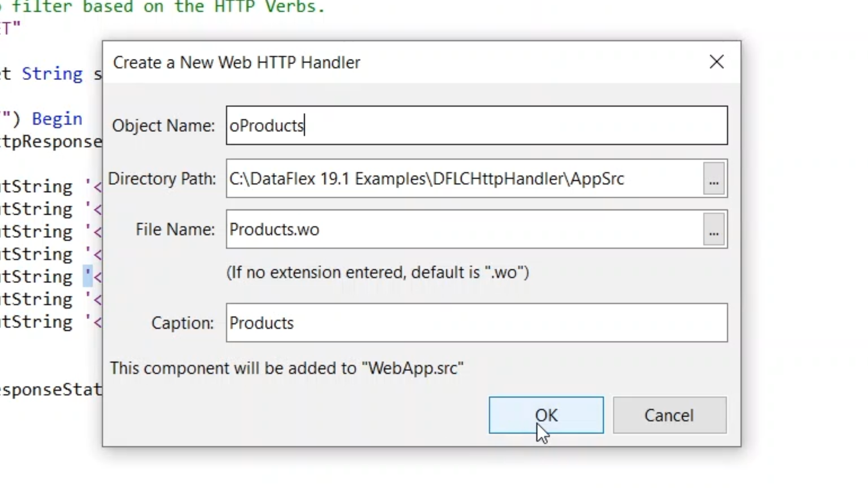
Task: Click the Directory Path browse ellipsis button
Action: click(x=714, y=179)
